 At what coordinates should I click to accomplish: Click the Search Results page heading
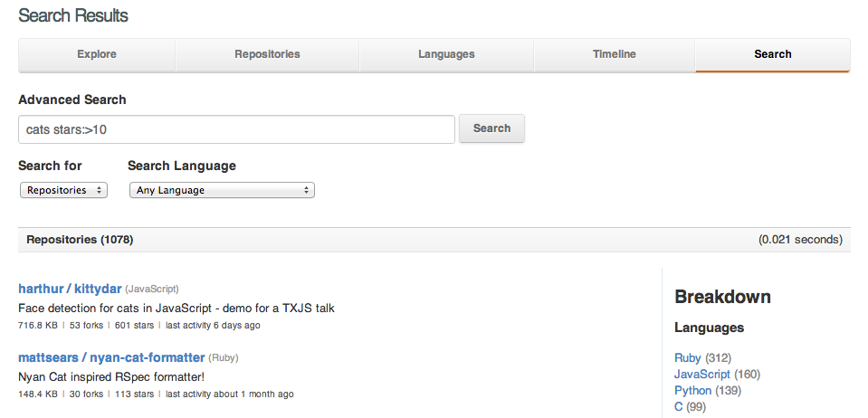click(x=73, y=15)
